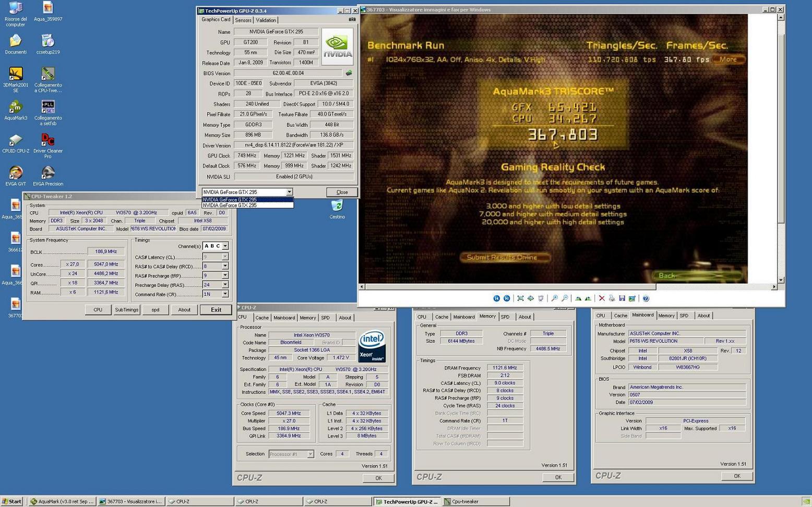Zoom in using viewer magnifier plus icon
Screen dimensions: 812x507
(555, 298)
